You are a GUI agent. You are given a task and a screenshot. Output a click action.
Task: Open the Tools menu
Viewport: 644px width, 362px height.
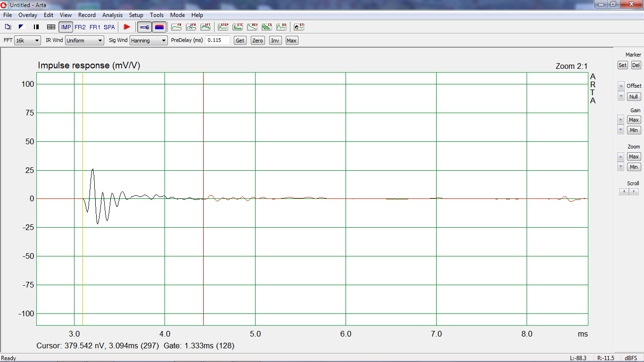tap(157, 15)
